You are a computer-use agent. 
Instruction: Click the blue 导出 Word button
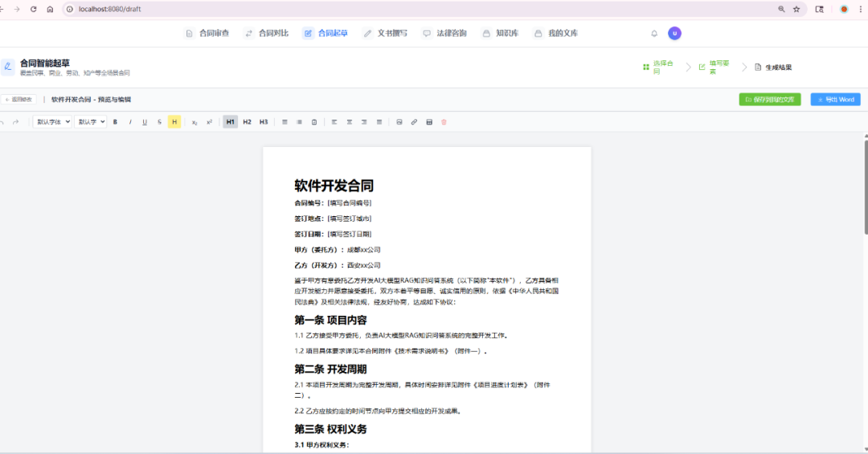pos(835,100)
